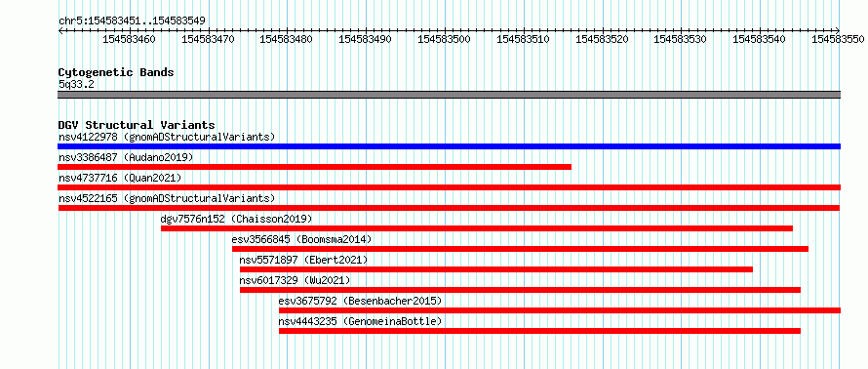This screenshot has width=868, height=369.
Task: Click the red nsv6017329 Wu2021 bar
Action: coord(520,290)
